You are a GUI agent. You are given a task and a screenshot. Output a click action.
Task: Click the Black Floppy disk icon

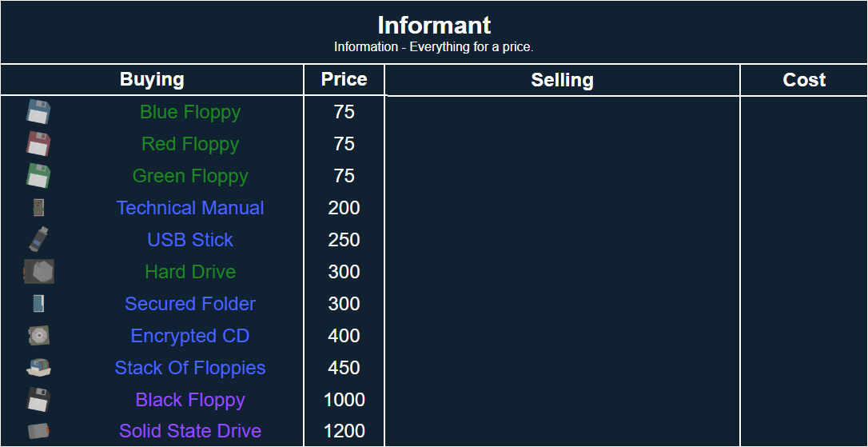(38, 400)
